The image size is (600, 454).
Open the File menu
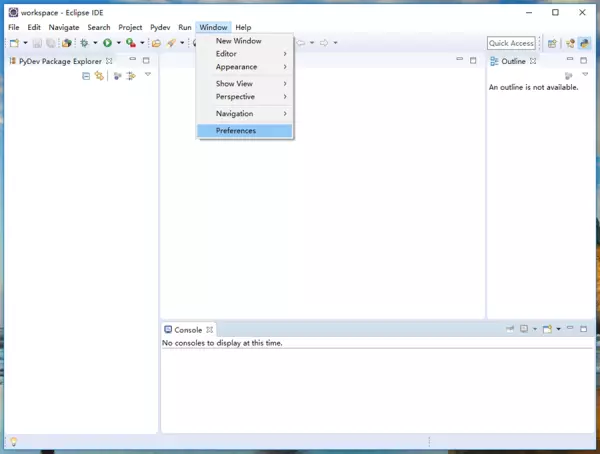[x=14, y=27]
